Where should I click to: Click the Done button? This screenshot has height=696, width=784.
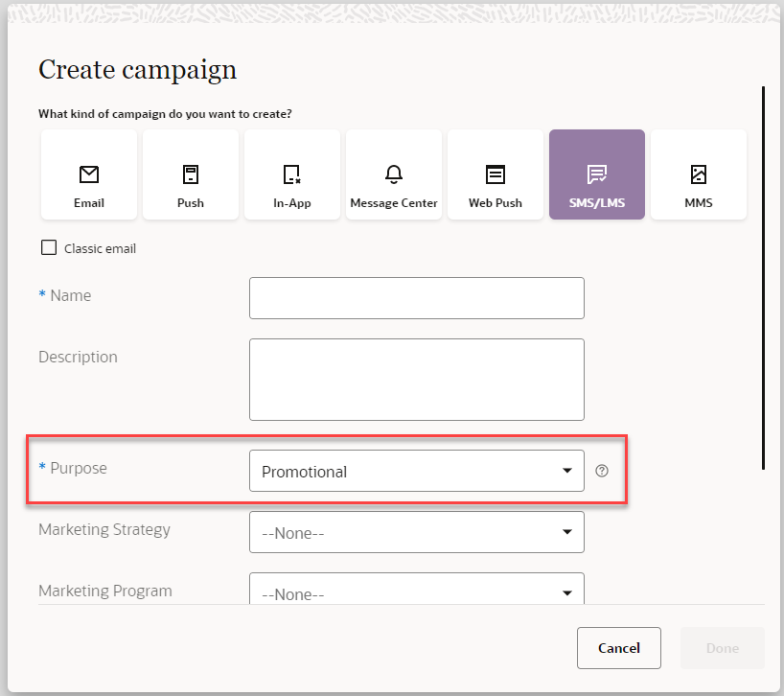click(x=722, y=648)
